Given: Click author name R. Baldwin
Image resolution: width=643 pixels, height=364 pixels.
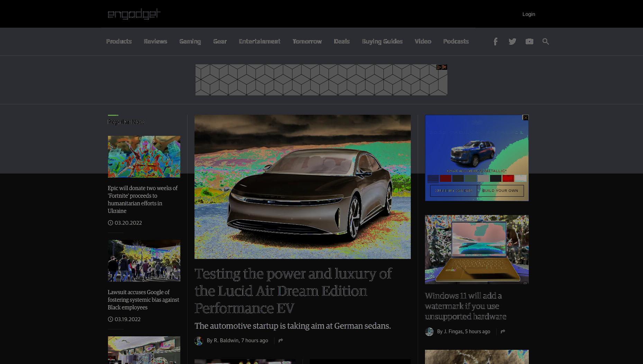Looking at the screenshot, I should click(x=226, y=340).
